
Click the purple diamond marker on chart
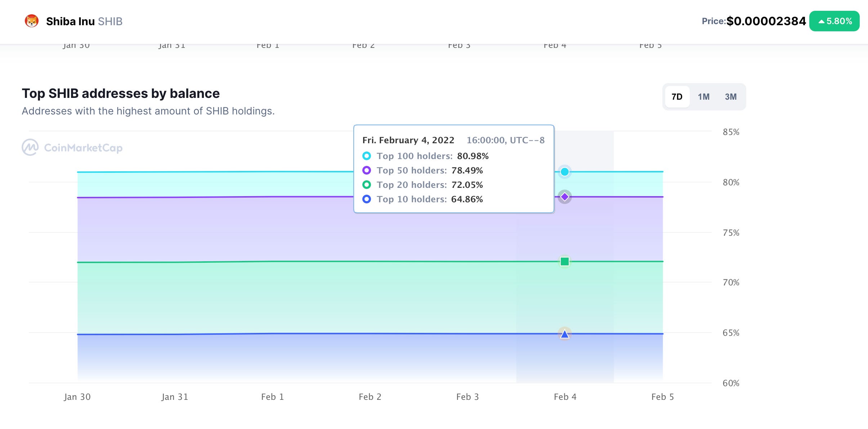564,197
